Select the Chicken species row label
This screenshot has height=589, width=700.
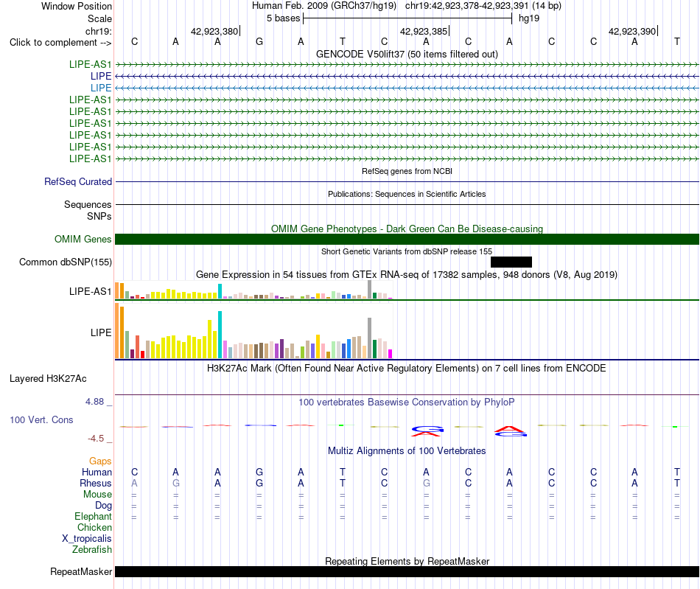point(94,527)
